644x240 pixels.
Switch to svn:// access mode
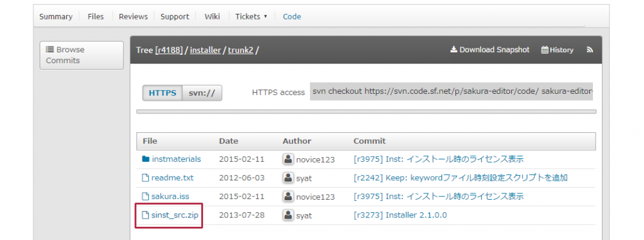202,93
